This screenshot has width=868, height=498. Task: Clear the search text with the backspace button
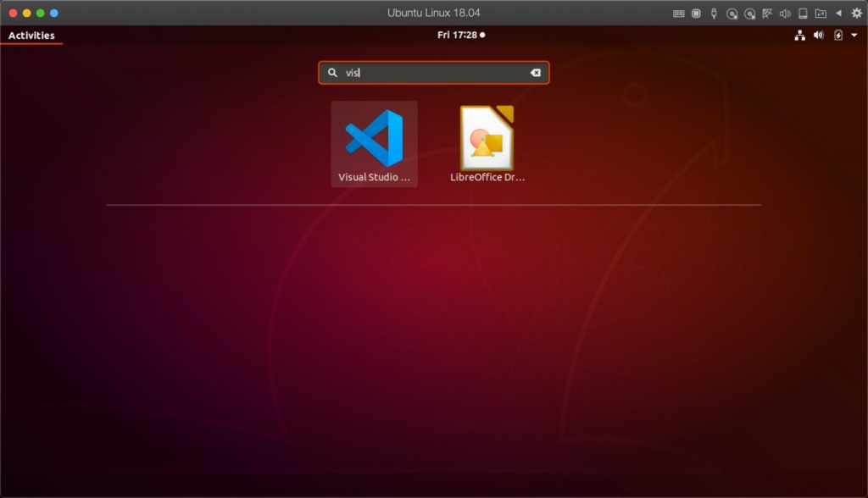click(x=535, y=73)
